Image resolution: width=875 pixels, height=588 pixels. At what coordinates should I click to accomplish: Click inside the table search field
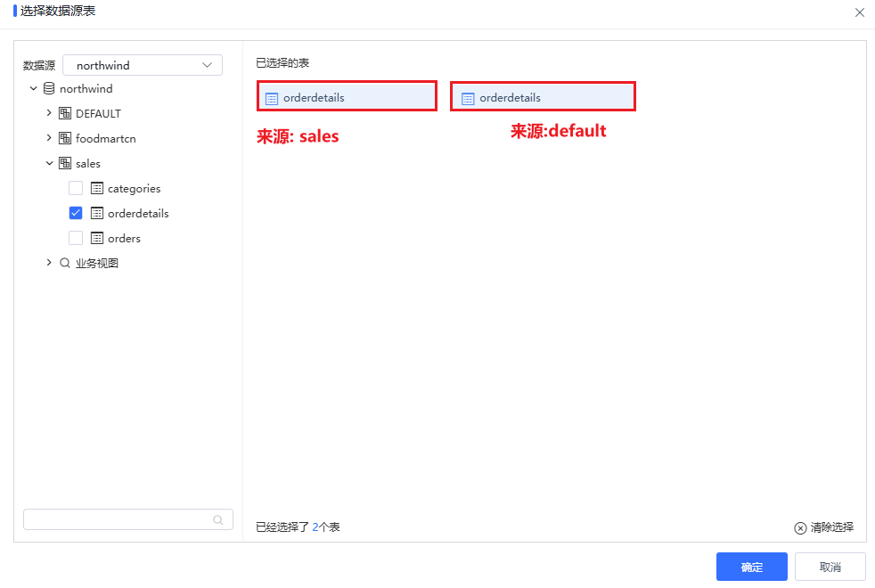127,519
